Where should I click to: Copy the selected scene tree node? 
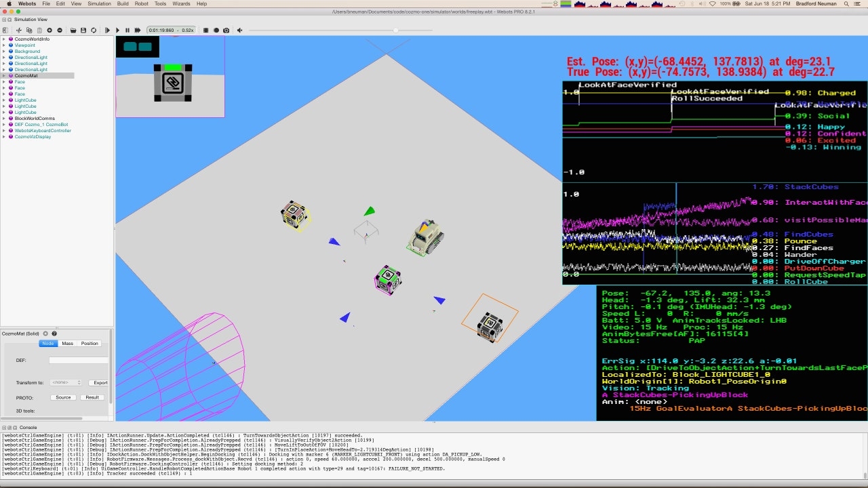(29, 30)
